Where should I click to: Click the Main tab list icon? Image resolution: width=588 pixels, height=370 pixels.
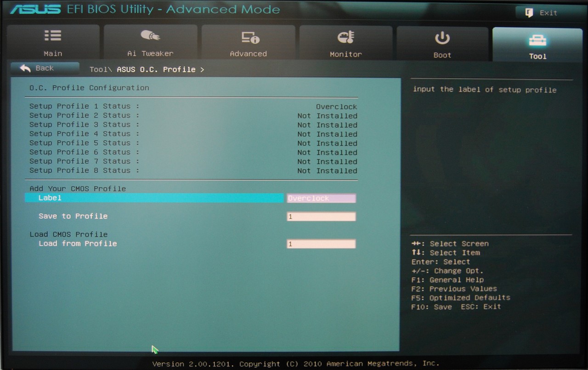click(53, 35)
